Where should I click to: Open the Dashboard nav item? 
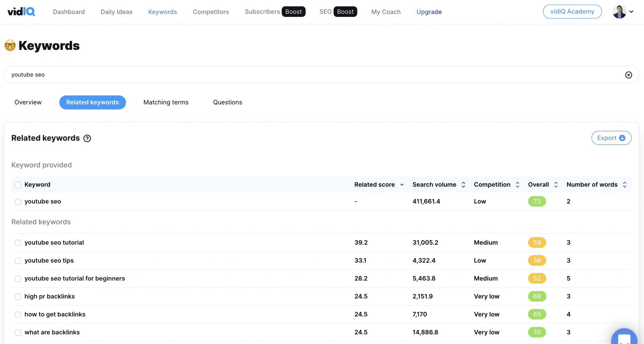tap(69, 12)
